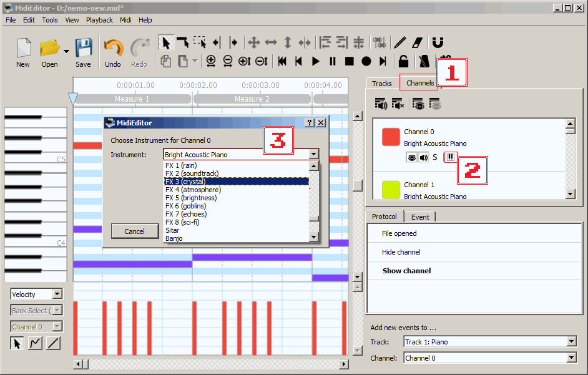Open the Open-file dropdown arrow
Screen dimensions: 588x375
66,51
